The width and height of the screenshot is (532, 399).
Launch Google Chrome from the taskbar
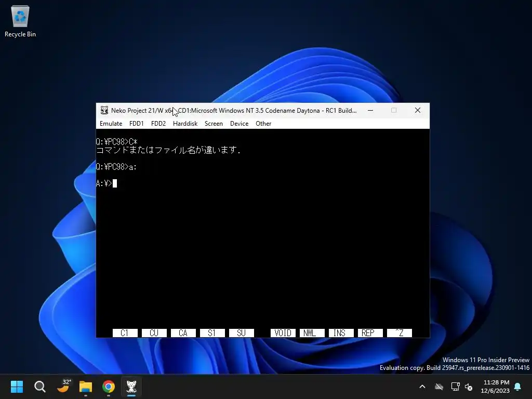[x=109, y=387]
